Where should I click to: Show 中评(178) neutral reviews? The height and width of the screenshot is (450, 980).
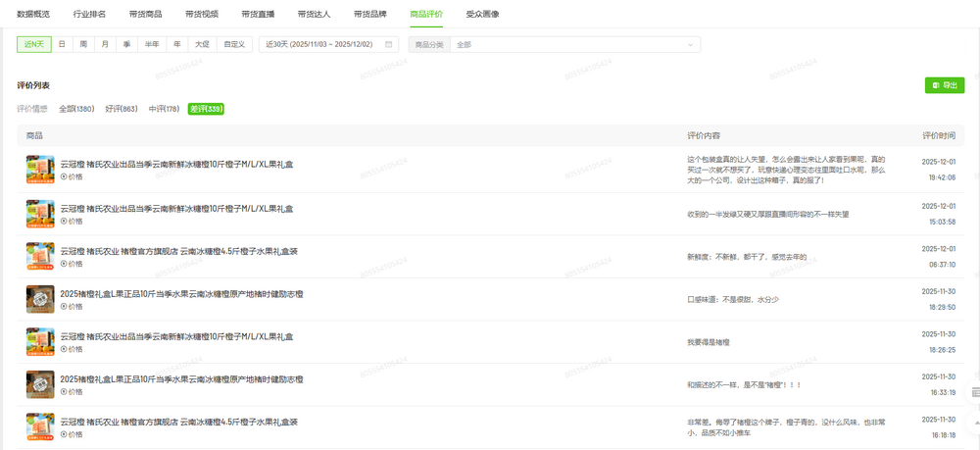click(164, 109)
